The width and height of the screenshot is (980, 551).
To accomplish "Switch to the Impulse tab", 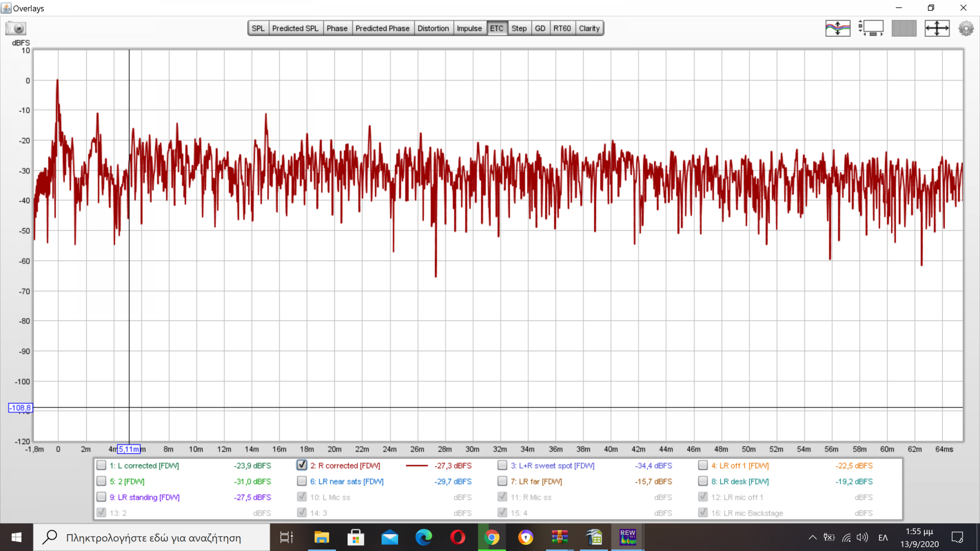I will click(469, 29).
